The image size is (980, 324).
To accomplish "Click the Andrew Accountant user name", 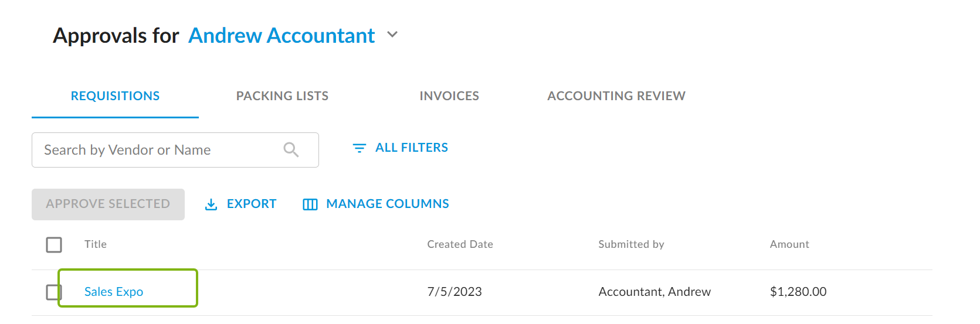I will 282,36.
